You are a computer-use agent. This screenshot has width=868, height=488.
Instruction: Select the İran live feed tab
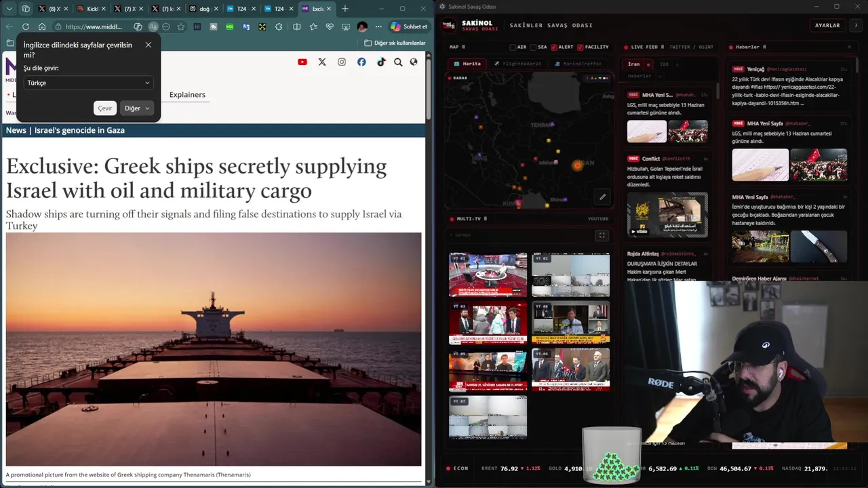[634, 64]
